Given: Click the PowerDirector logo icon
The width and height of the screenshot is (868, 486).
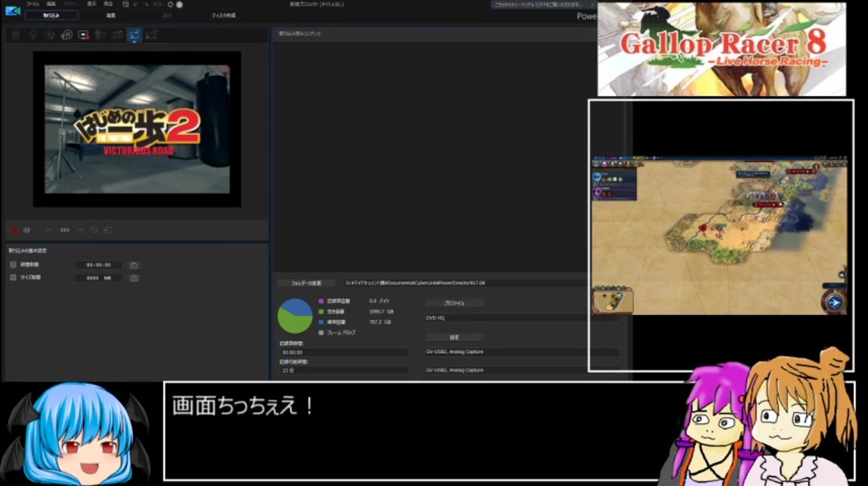Looking at the screenshot, I should [12, 11].
